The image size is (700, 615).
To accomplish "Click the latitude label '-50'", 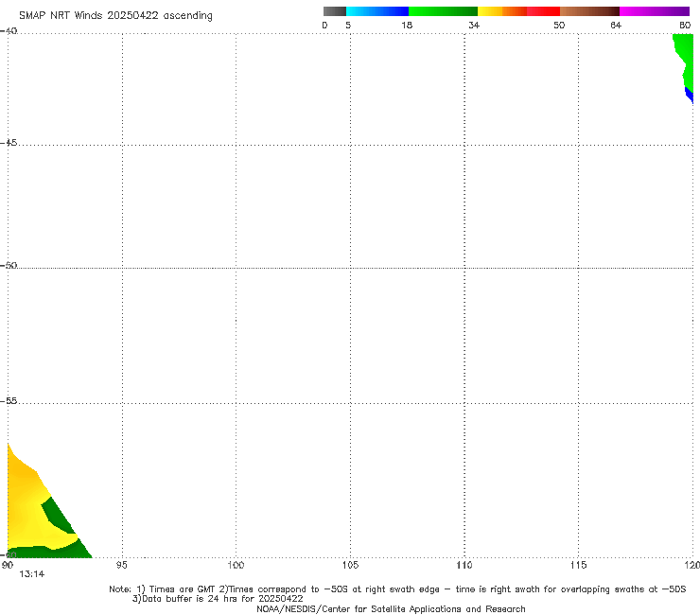I will click(x=9, y=265).
